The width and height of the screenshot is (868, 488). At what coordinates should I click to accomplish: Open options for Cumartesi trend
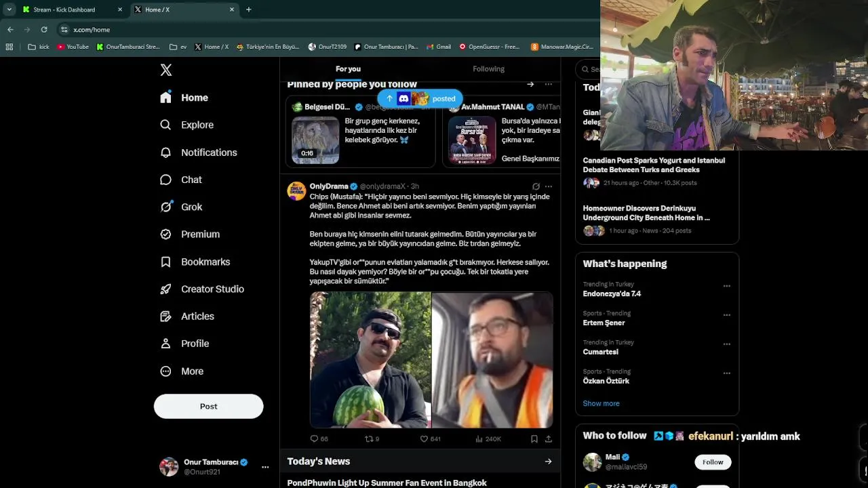pyautogui.click(x=726, y=344)
